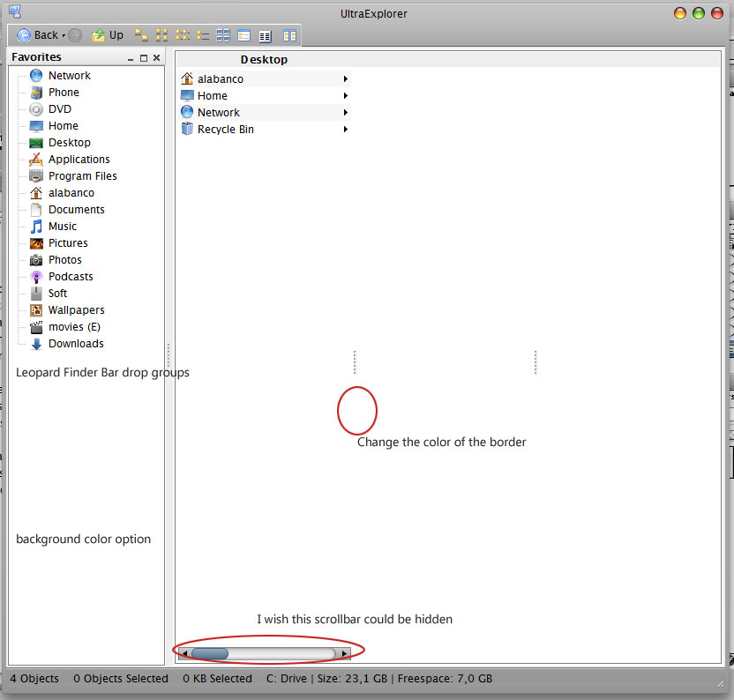The image size is (734, 700).
Task: Click the green zoom window button
Action: pos(699,13)
